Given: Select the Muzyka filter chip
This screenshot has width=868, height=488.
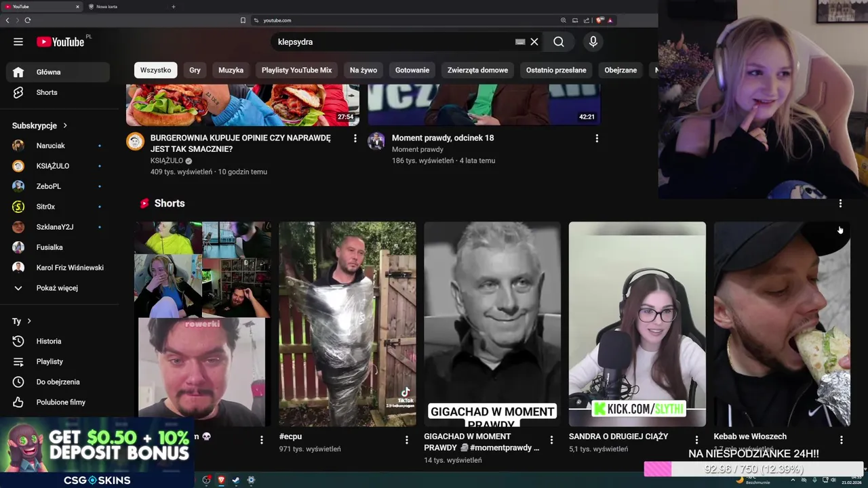Looking at the screenshot, I should pos(231,70).
